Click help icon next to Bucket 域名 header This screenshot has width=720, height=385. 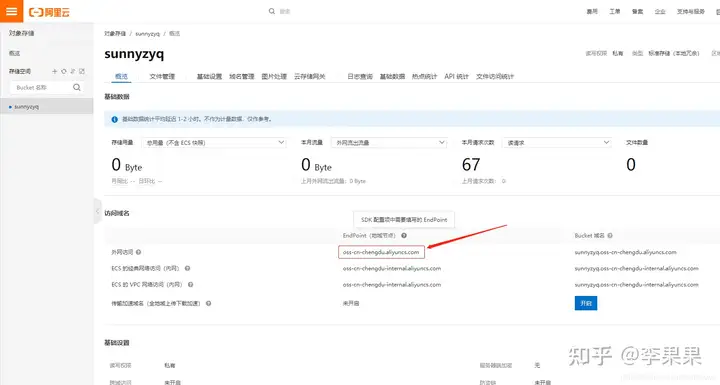pos(610,235)
